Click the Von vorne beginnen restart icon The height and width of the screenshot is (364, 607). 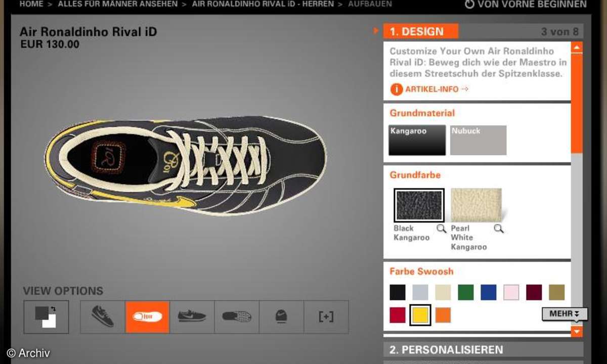(469, 4)
